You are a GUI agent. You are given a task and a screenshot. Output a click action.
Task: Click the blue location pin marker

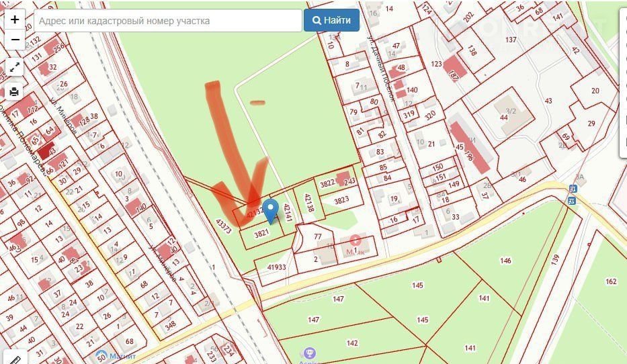tap(271, 211)
